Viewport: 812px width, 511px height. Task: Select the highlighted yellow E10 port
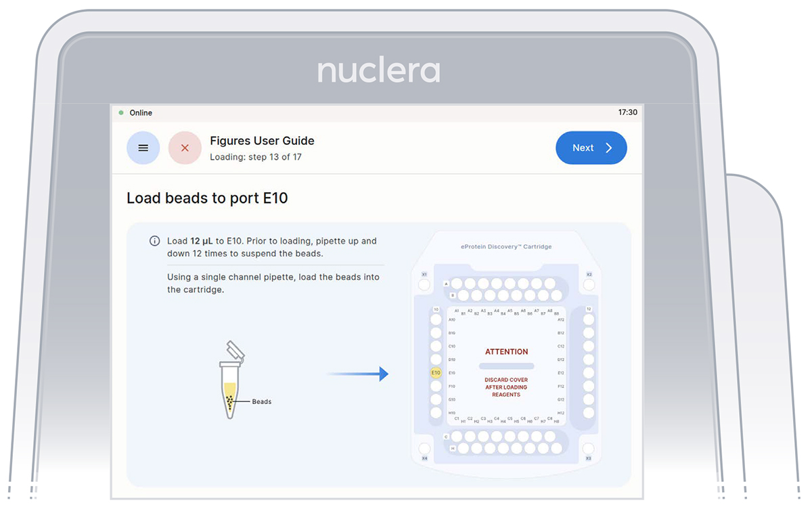point(436,373)
